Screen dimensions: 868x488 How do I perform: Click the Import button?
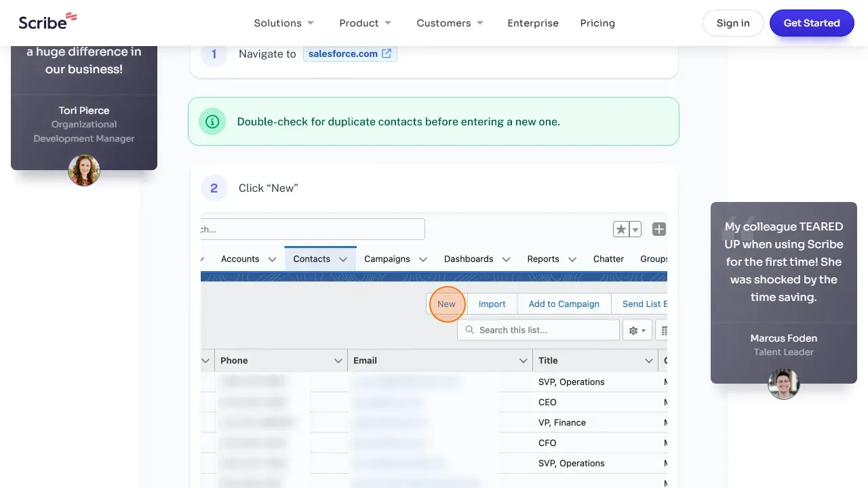pos(492,304)
